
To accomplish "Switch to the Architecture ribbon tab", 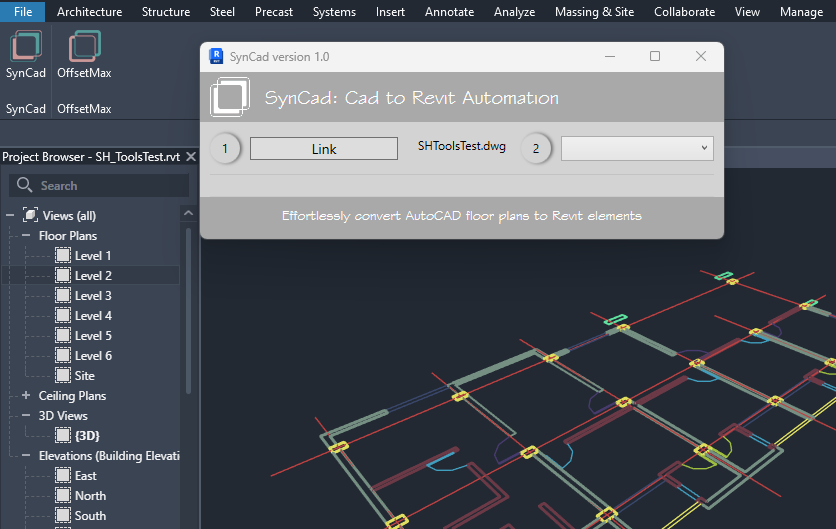I will [90, 11].
